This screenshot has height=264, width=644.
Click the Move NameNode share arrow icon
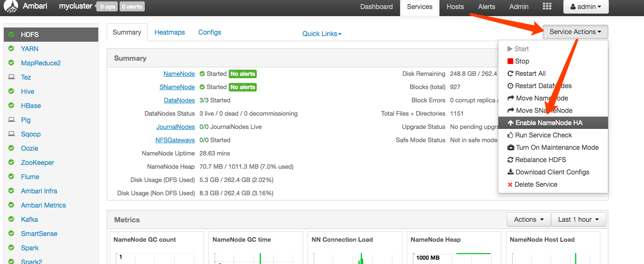[511, 98]
